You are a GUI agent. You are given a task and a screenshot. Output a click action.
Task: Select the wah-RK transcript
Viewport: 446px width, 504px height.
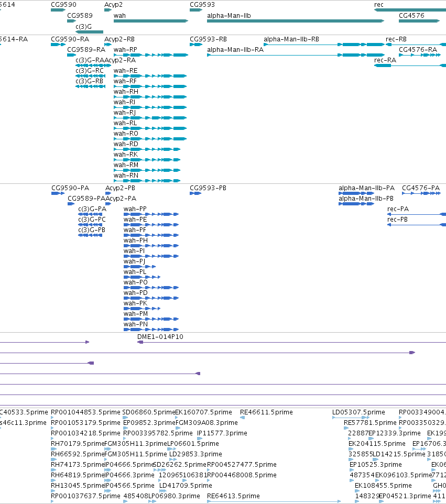point(147,160)
